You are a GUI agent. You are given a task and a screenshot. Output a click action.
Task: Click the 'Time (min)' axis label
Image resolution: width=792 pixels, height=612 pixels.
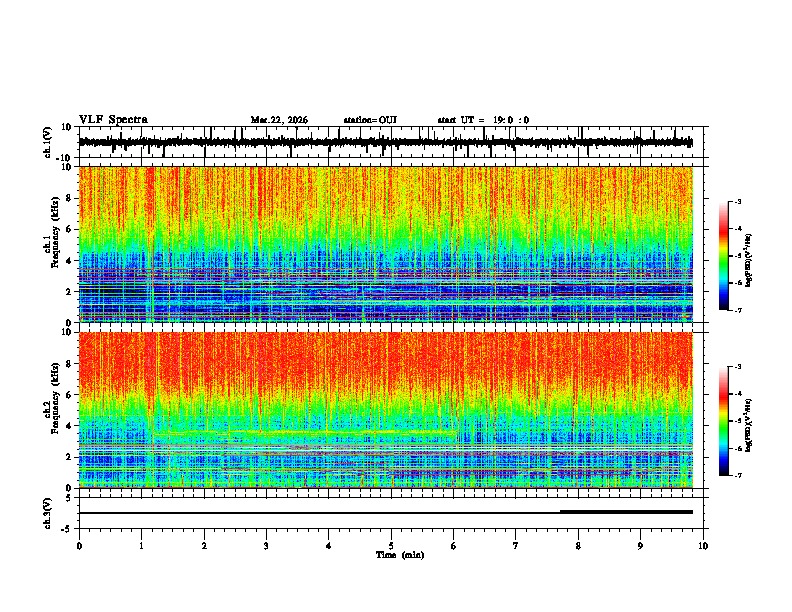[x=400, y=555]
